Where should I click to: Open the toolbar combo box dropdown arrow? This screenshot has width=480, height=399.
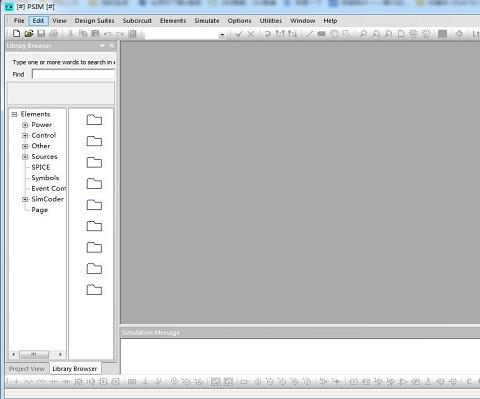(222, 35)
